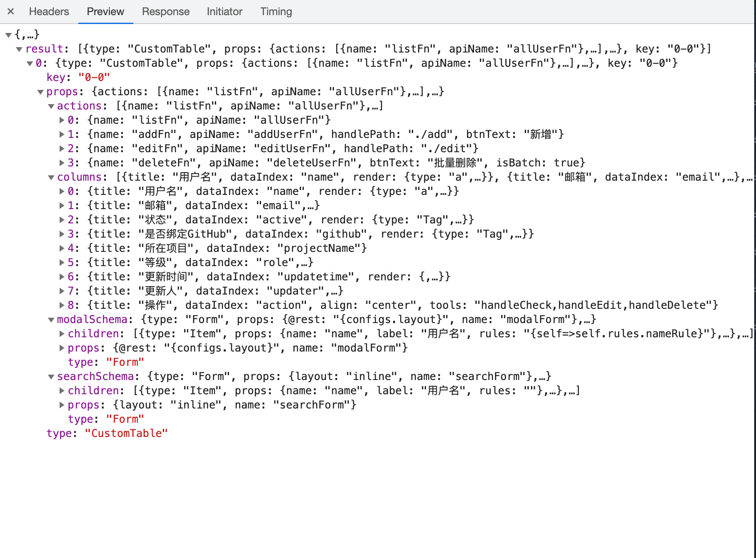Click searchSchema's type "Form" line
Viewport: 756px width, 558px height.
point(106,419)
